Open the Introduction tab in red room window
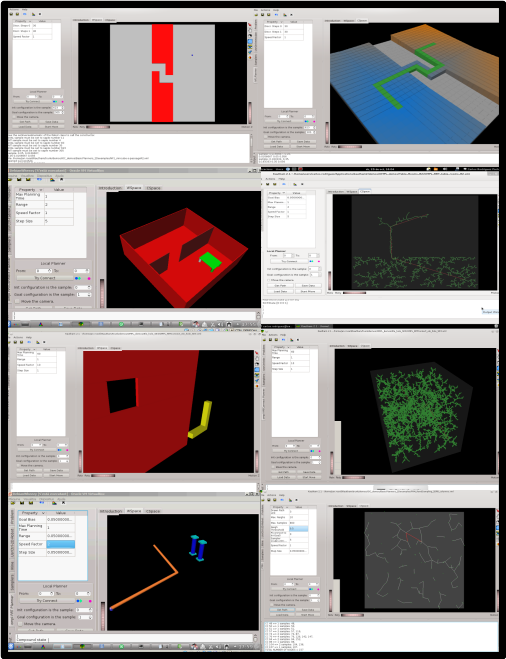Image resolution: width=506 pixels, height=659 pixels. (110, 188)
